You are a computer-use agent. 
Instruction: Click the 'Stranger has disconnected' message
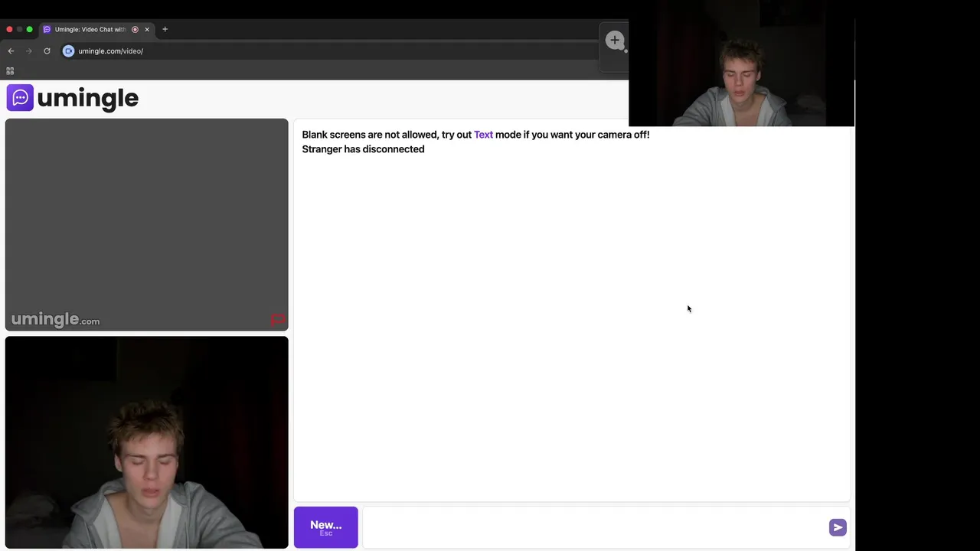[x=363, y=149]
